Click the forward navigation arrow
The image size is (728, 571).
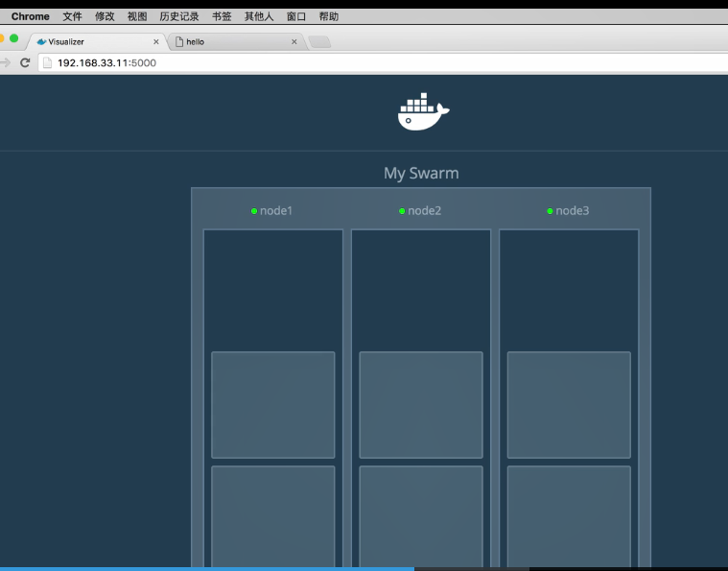[x=5, y=62]
